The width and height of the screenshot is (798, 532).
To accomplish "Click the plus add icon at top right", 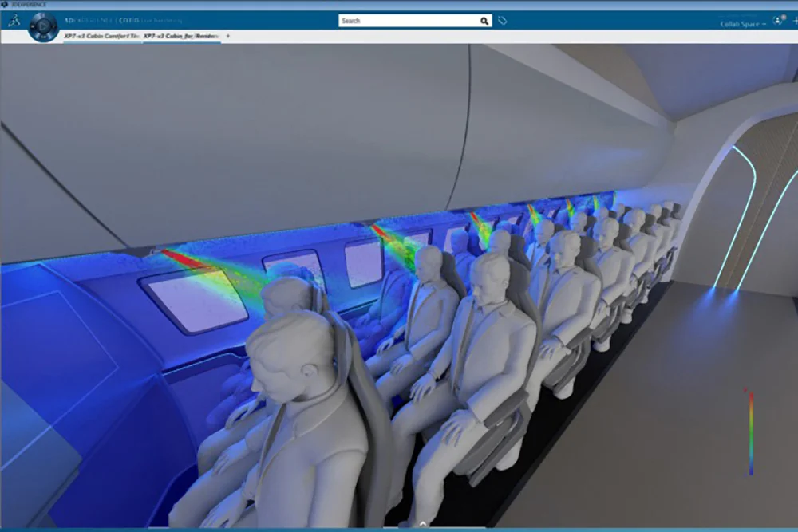I will coord(795,21).
